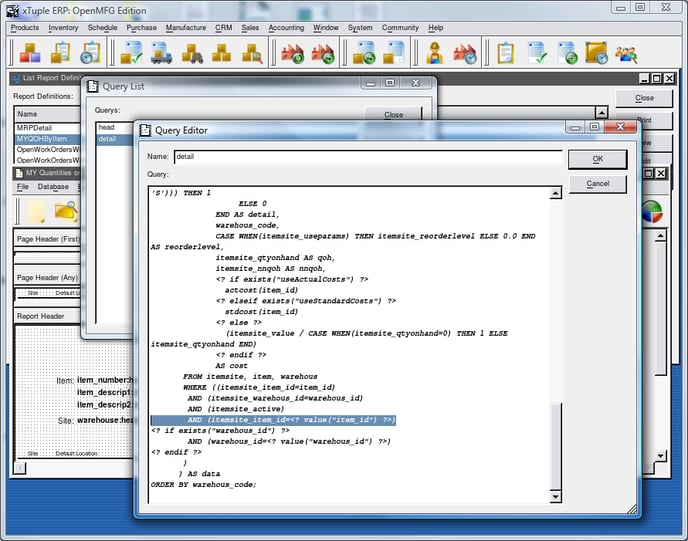Click the open folder icon in report writer

coord(66,210)
